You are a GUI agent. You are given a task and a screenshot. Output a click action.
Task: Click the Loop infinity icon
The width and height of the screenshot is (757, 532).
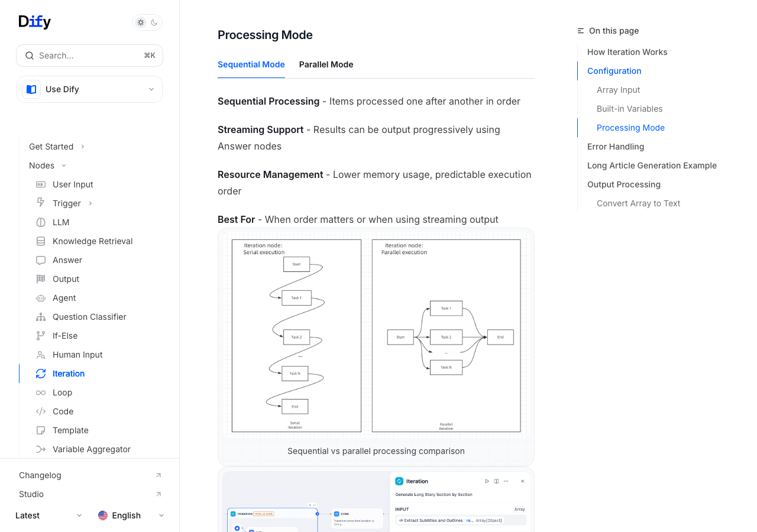[x=41, y=392]
